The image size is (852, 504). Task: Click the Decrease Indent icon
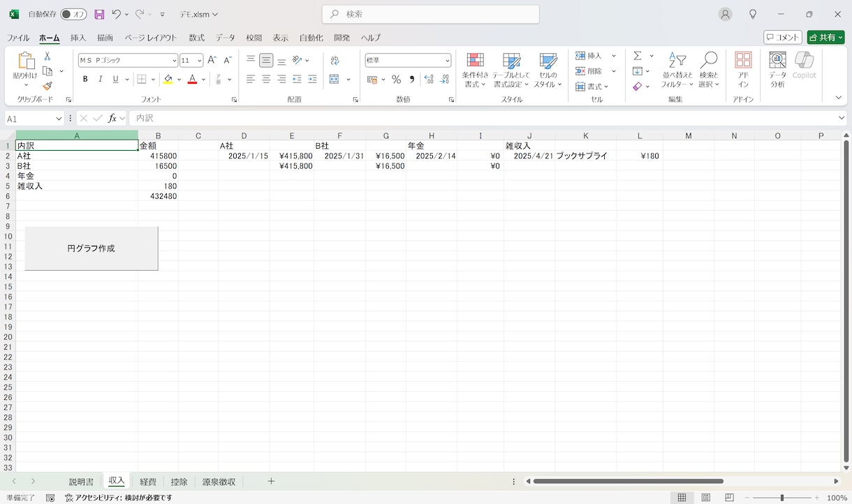tap(297, 80)
